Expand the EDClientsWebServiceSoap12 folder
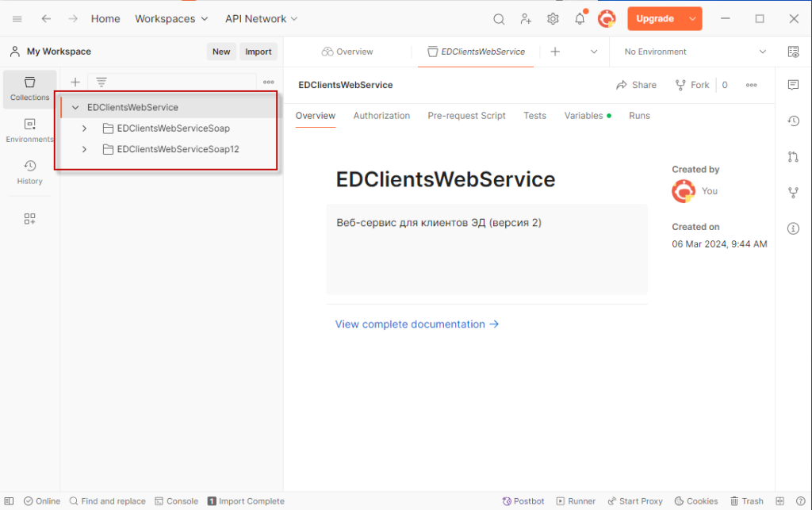 [84, 149]
